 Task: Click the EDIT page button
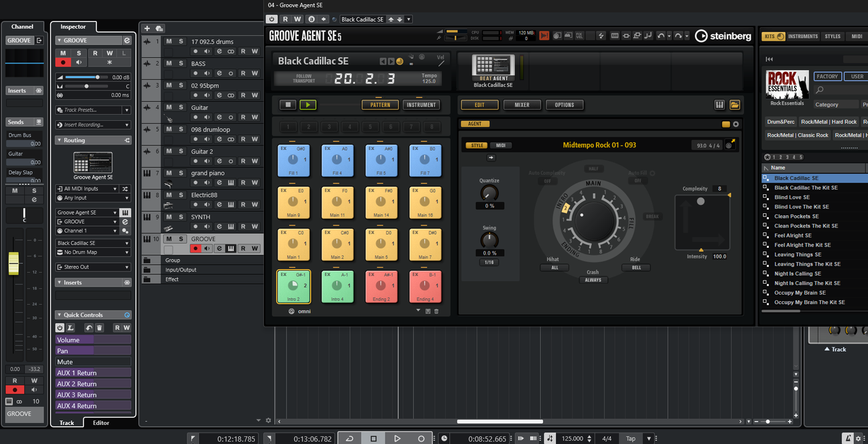pos(479,105)
